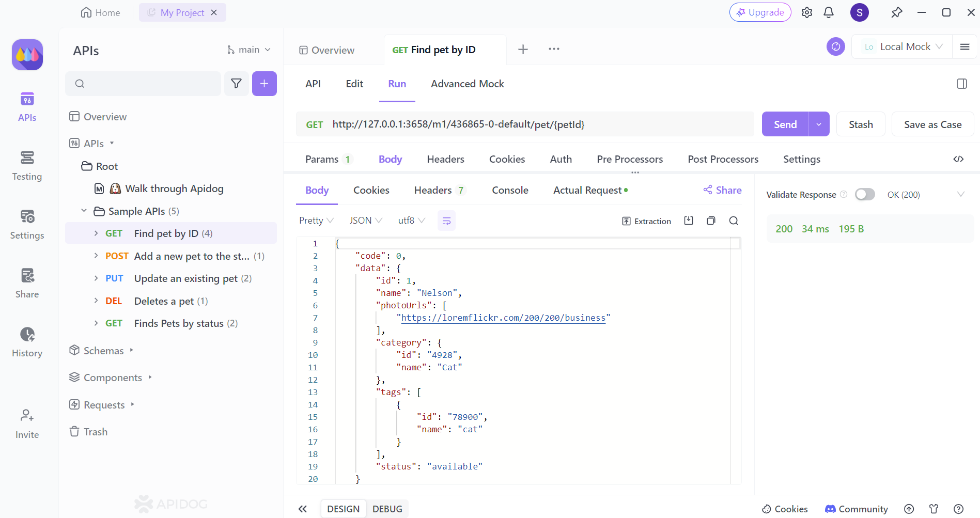Search within the response using the magnifier icon

click(x=734, y=221)
